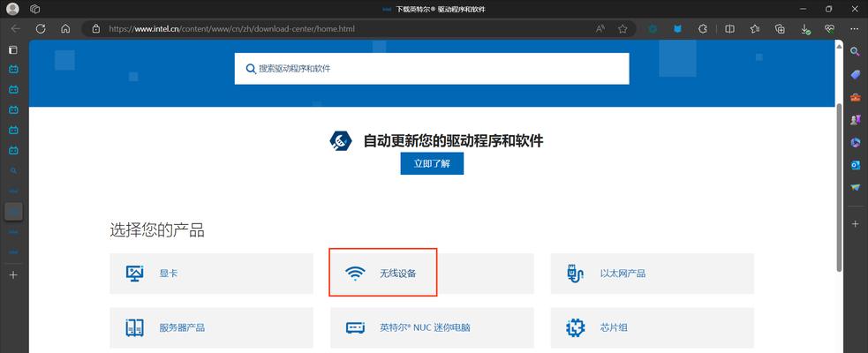Select the 无线设备 product card
868x353 pixels.
(x=432, y=274)
